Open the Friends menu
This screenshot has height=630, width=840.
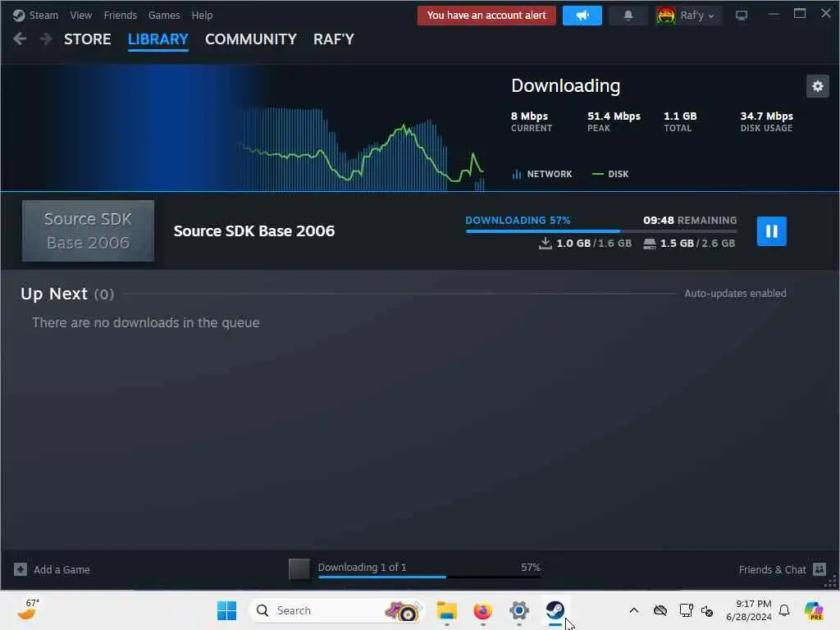(120, 15)
